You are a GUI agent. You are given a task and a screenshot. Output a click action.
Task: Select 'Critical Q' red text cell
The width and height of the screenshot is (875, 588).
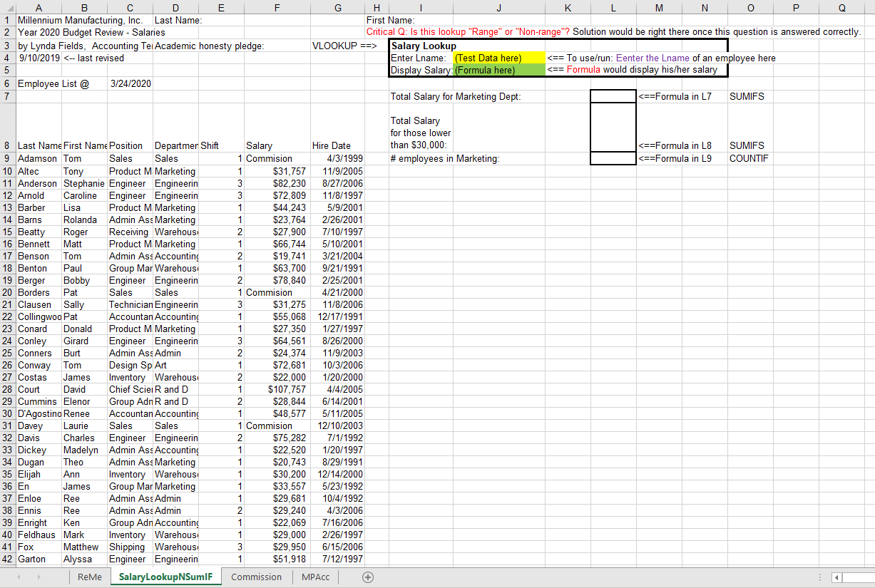click(x=468, y=32)
